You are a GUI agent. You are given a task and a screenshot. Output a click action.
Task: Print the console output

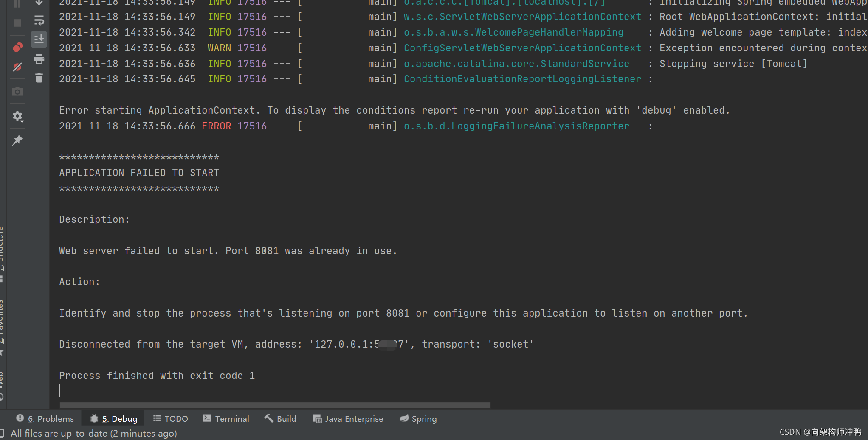click(x=39, y=59)
